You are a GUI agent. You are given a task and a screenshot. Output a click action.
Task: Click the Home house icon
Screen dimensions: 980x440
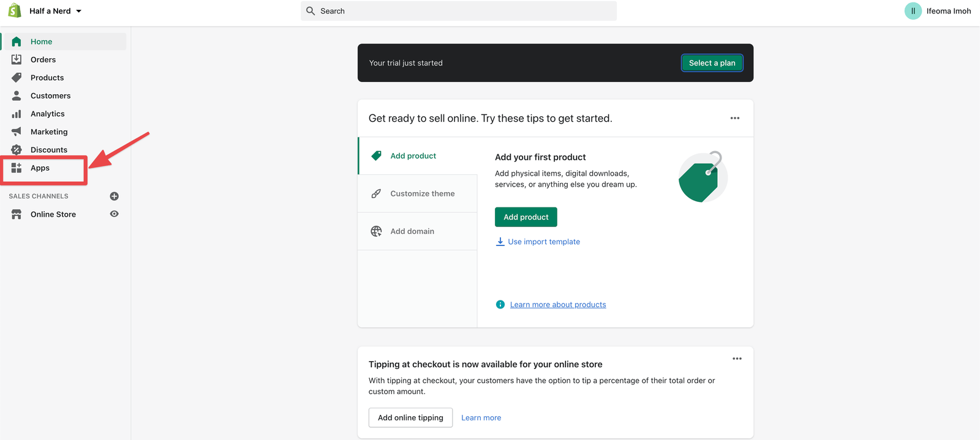[17, 42]
